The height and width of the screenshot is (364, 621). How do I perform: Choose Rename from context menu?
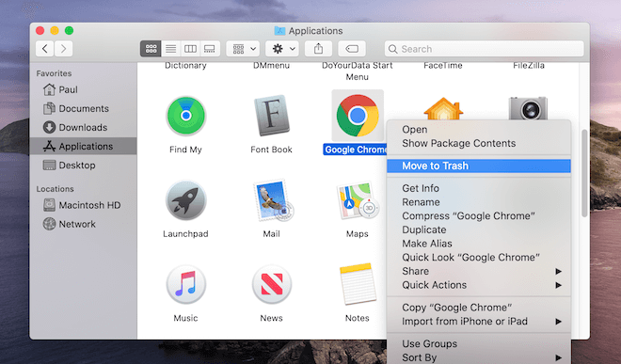(479, 202)
